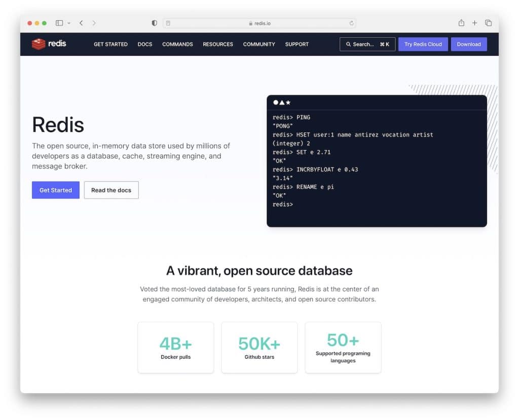Show tab overview icon
Image resolution: width=519 pixels, height=420 pixels.
point(488,23)
